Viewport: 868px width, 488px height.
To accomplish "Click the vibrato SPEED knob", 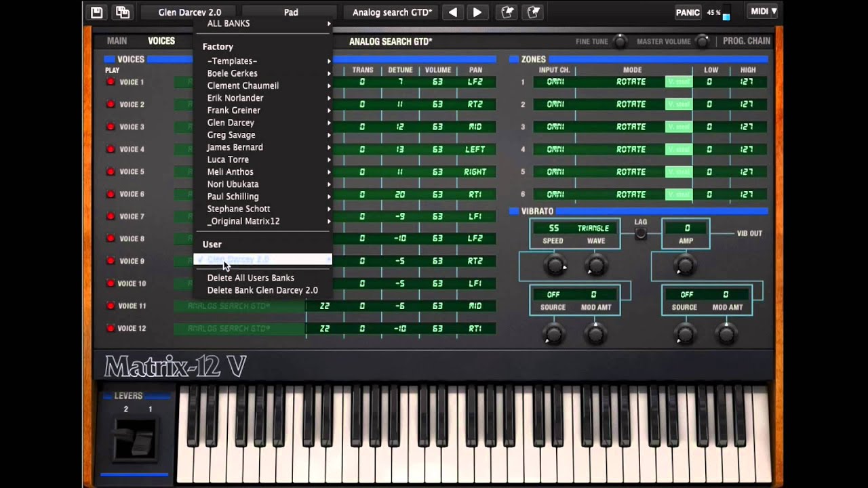I will [555, 266].
